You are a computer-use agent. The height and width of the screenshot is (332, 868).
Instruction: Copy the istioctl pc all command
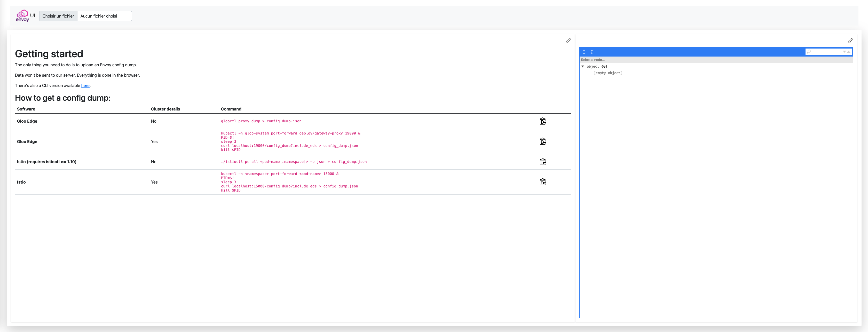[542, 162]
